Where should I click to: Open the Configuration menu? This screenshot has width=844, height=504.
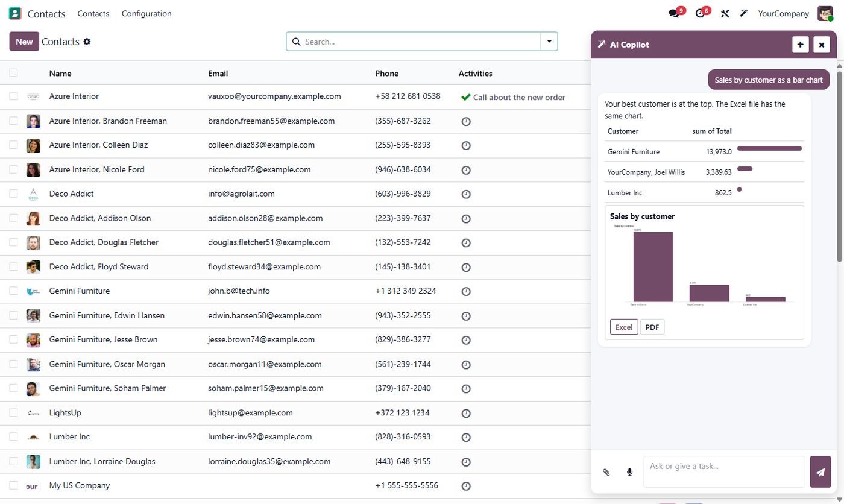pos(146,13)
